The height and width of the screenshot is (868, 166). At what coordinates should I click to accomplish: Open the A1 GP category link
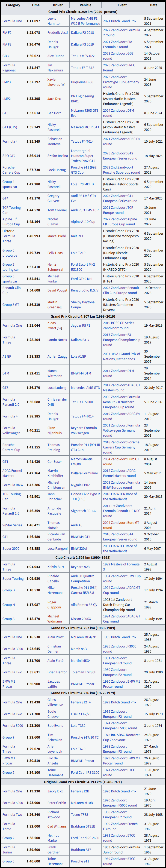click(7, 356)
